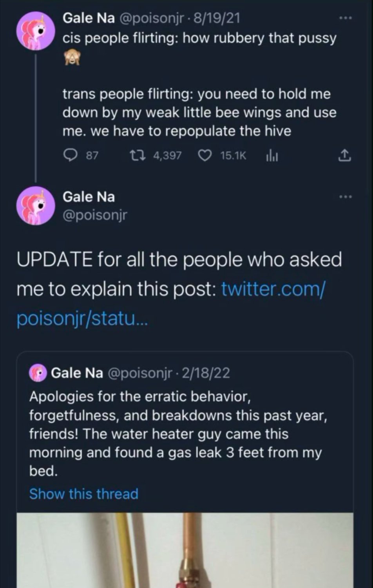This screenshot has width=373, height=588.
Task: Open @poisonjr handle under Gale Na
Action: pos(95,215)
